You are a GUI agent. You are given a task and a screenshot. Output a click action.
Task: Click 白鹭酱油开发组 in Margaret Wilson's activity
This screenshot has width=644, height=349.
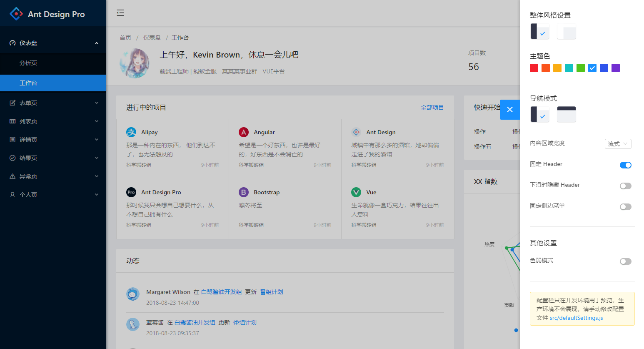(222, 292)
